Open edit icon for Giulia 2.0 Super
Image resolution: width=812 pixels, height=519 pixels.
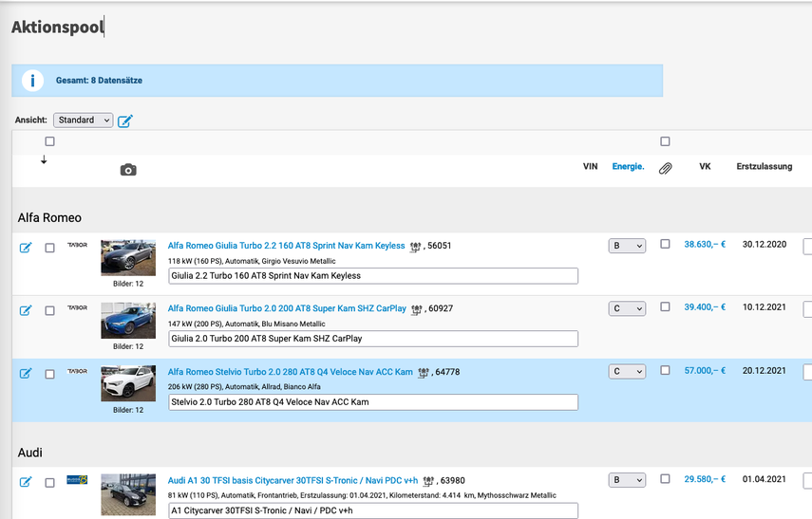point(26,310)
